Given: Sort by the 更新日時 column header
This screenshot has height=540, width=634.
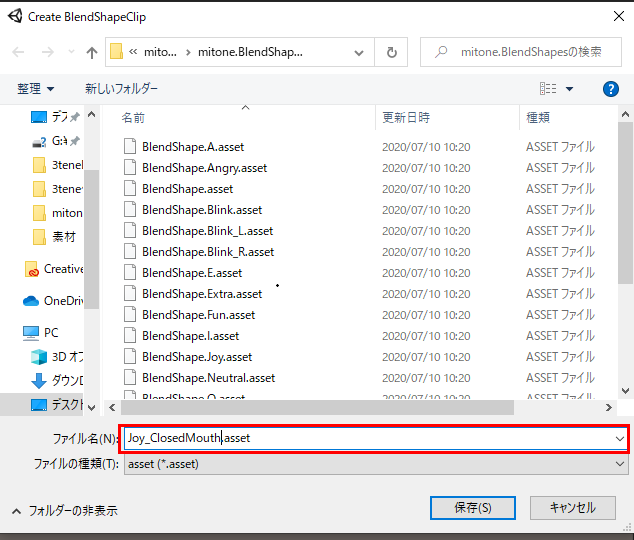Looking at the screenshot, I should 406,118.
